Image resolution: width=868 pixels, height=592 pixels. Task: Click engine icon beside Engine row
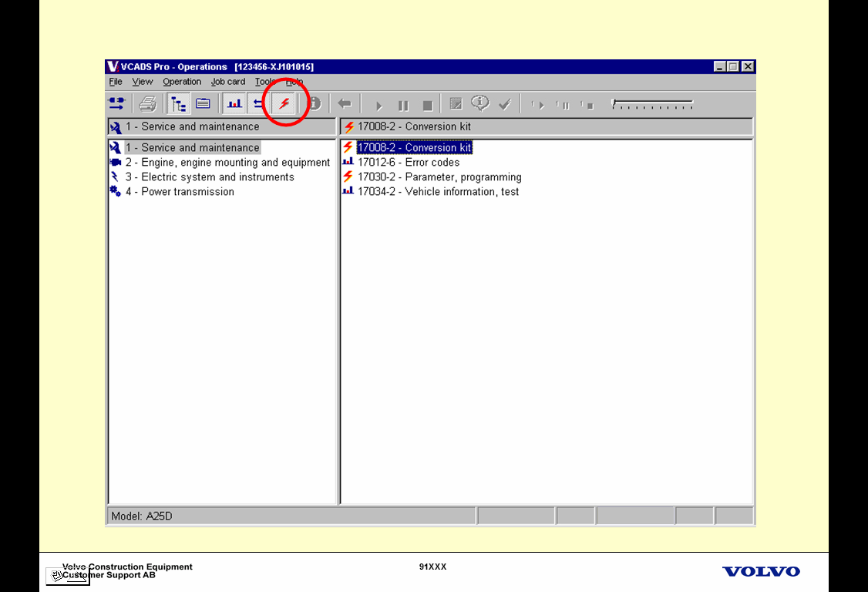[115, 162]
